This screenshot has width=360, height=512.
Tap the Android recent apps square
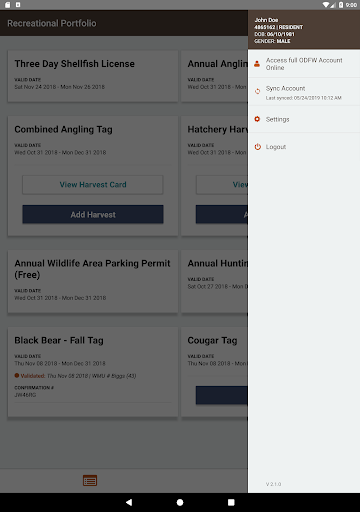[231, 502]
